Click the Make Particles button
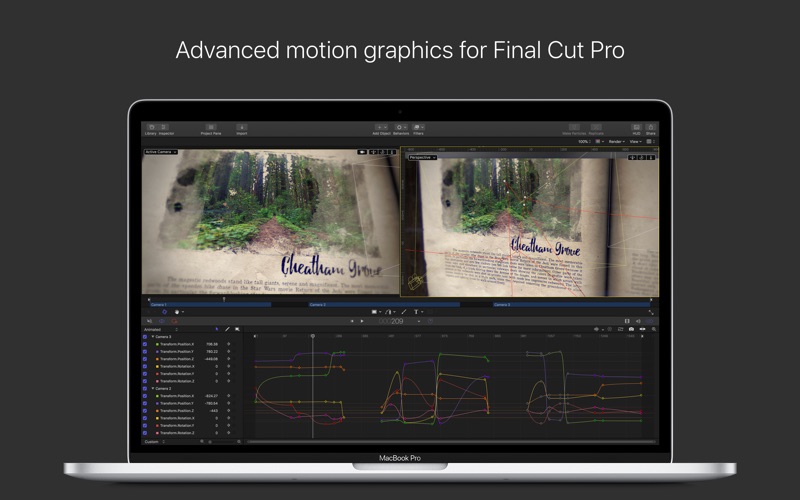800x500 pixels. click(x=574, y=129)
